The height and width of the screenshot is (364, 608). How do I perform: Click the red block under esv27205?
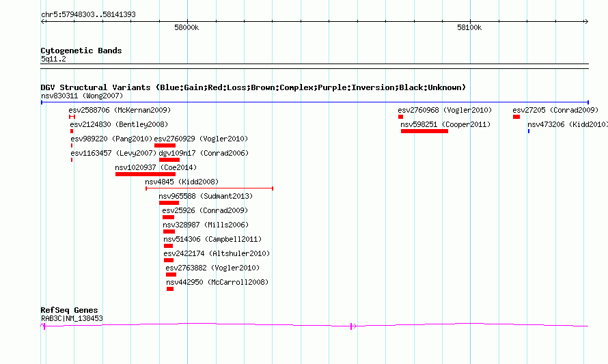coord(516,117)
